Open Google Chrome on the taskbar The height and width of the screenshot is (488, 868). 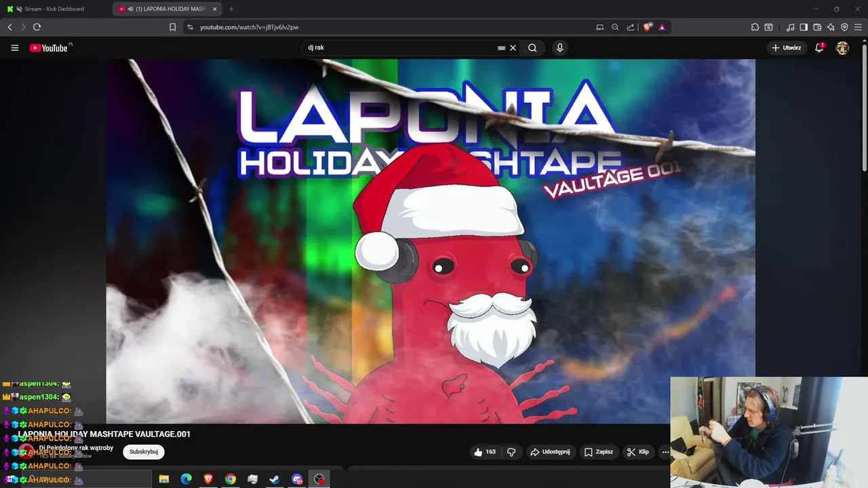coord(231,479)
